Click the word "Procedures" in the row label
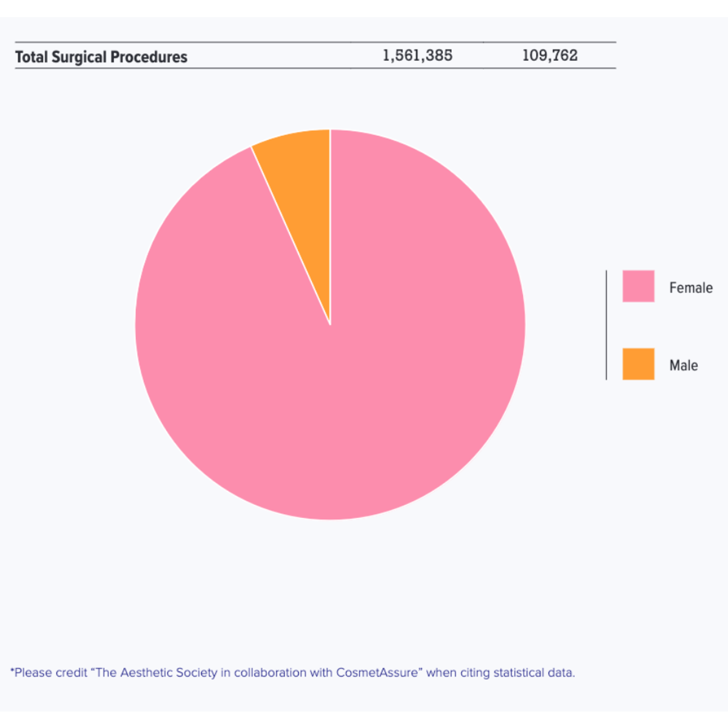 click(149, 57)
